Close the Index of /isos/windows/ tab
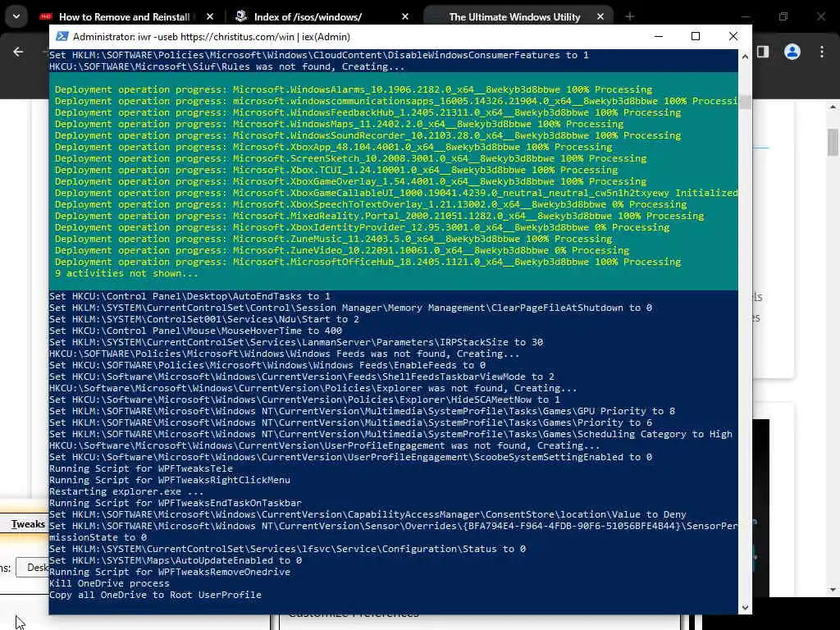Viewport: 840px width, 630px height. point(405,16)
